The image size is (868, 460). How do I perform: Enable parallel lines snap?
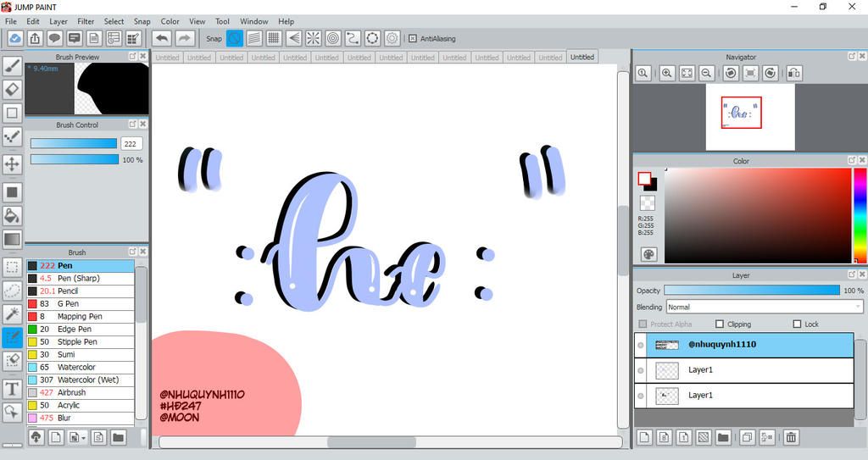(254, 38)
